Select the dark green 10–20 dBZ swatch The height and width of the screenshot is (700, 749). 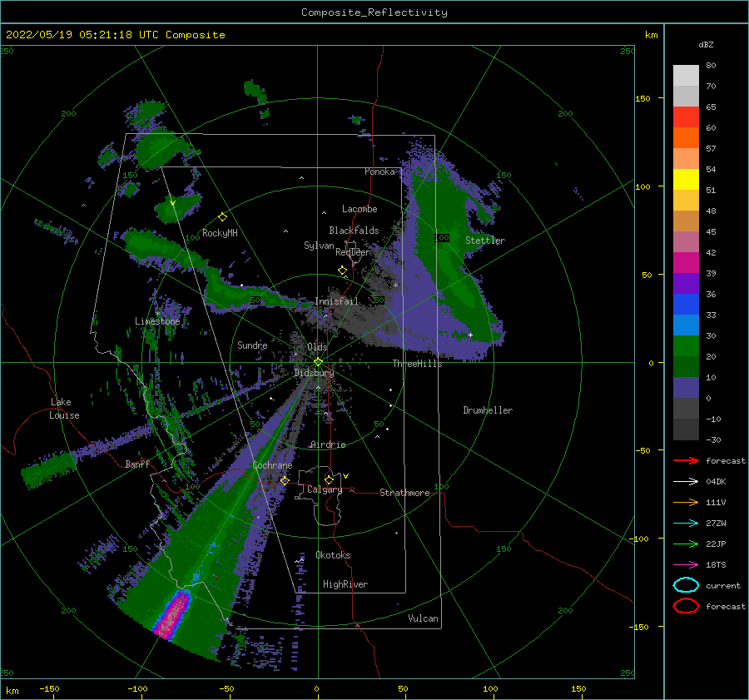[x=686, y=367]
